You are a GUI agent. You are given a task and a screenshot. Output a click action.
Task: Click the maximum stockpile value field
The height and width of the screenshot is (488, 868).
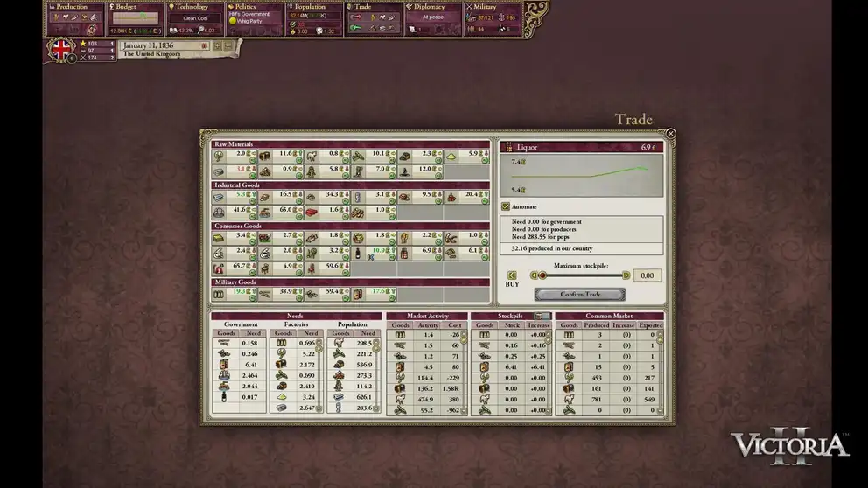tap(647, 275)
